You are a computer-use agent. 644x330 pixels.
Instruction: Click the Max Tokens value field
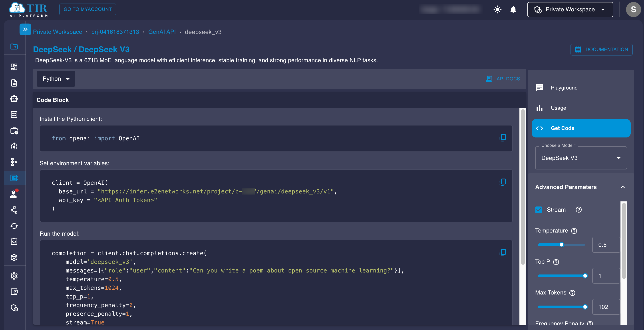tap(606, 307)
